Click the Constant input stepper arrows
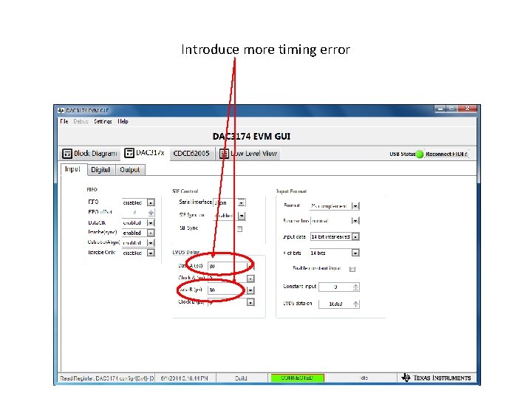This screenshot has width=532, height=399. pyautogui.click(x=355, y=287)
